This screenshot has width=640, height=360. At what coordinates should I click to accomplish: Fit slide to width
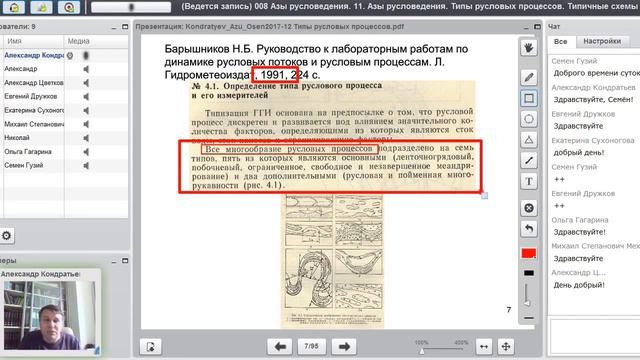pyautogui.click(x=484, y=347)
